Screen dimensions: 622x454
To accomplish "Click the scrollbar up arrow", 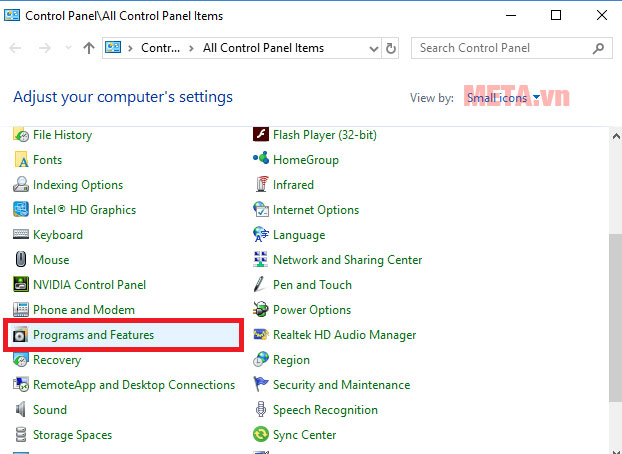I will click(x=616, y=137).
